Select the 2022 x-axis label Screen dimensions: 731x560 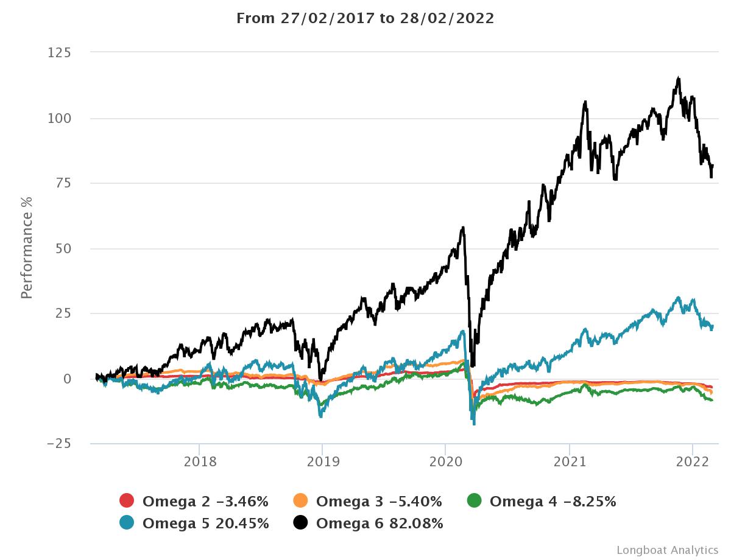pos(693,461)
